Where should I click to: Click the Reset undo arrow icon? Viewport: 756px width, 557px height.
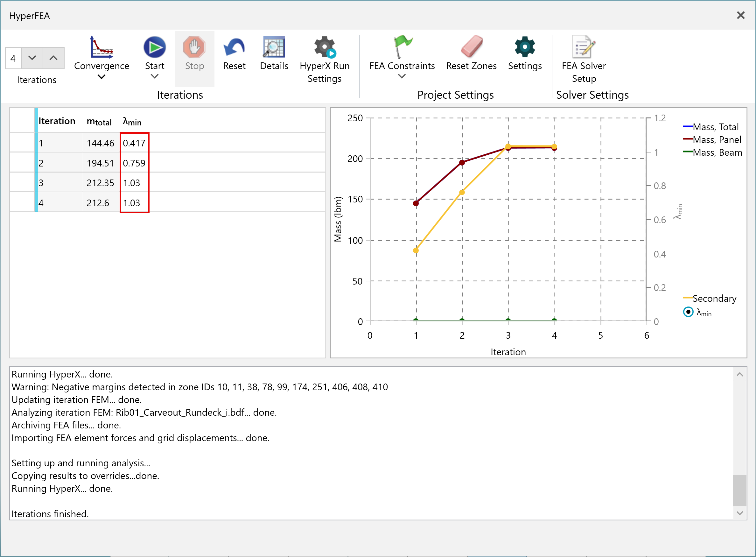click(x=234, y=47)
